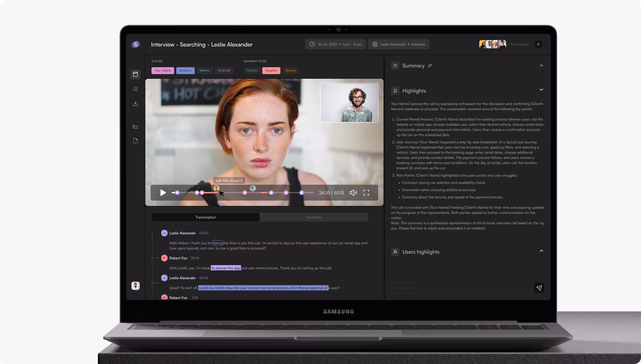Switch to the Transcription tab

coord(205,217)
